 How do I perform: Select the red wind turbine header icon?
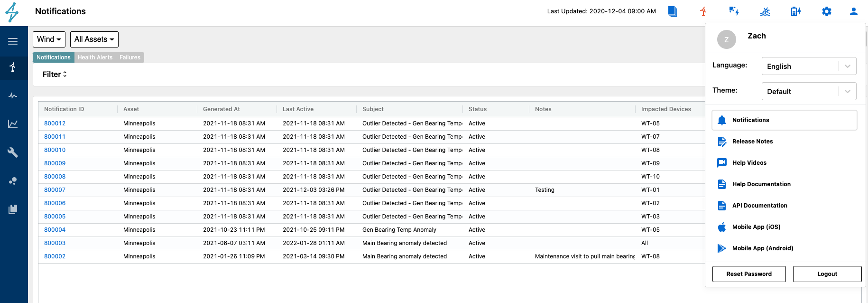pos(703,11)
